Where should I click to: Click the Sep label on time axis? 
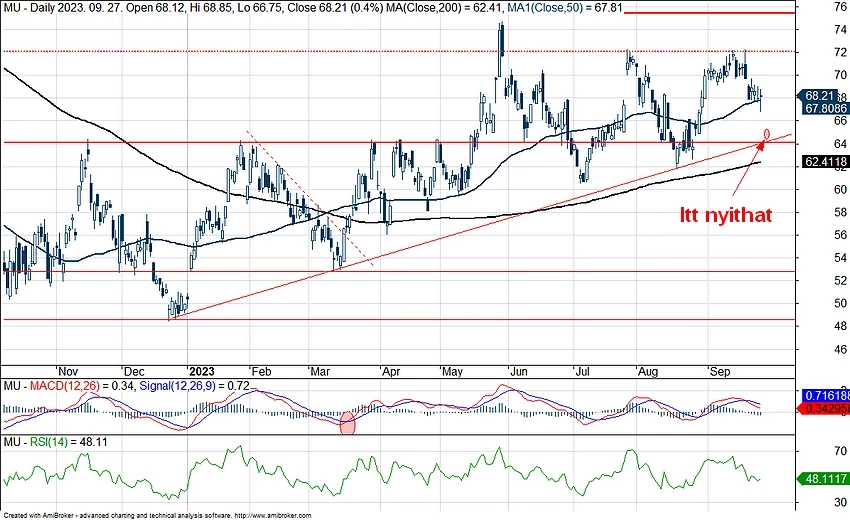coord(720,372)
